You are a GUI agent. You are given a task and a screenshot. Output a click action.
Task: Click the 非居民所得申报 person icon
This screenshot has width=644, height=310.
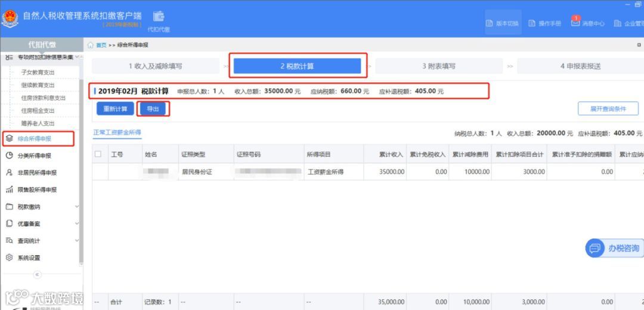click(x=10, y=173)
